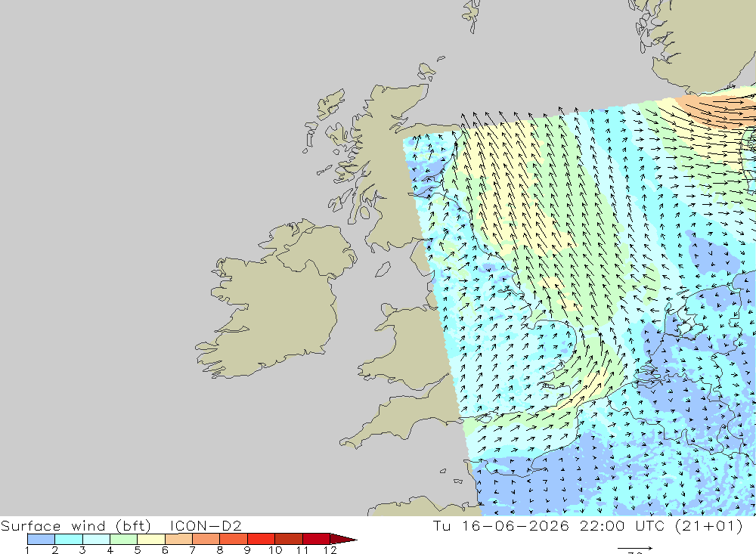Click the crimson Beaufort 11 swatch

[316, 539]
